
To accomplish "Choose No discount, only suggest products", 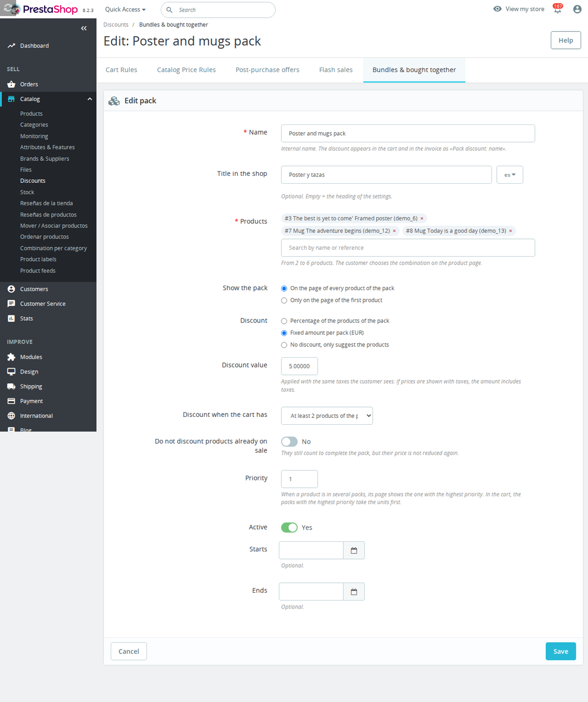I will click(x=284, y=345).
